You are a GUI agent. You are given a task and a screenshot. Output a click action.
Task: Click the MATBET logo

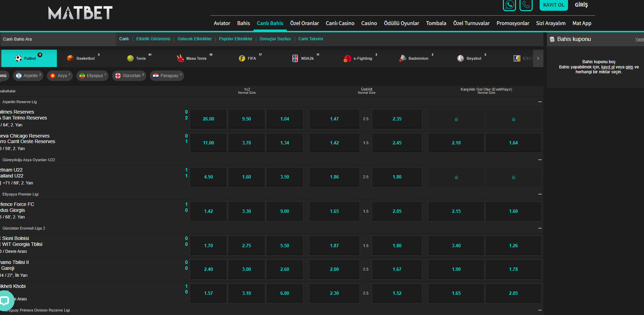(80, 13)
